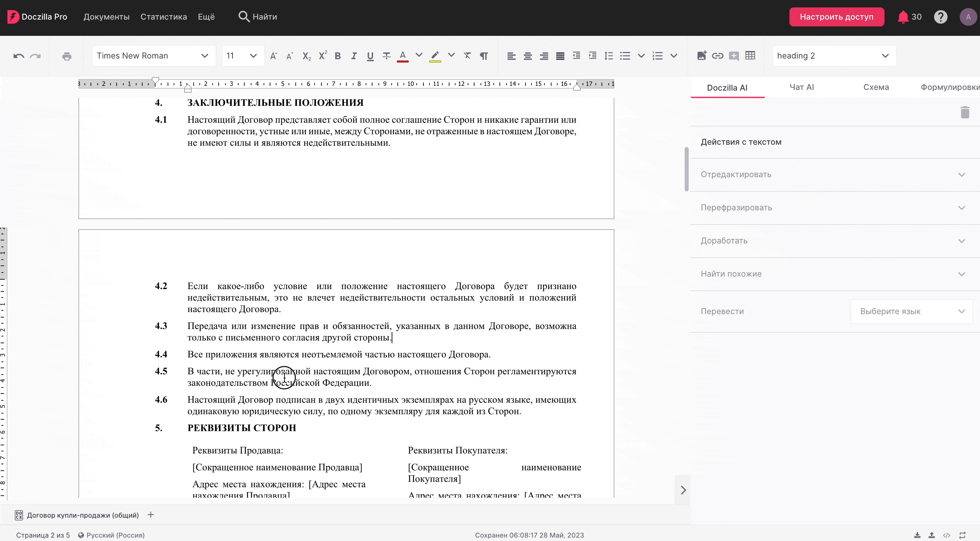Viewport: 980px width, 541px height.
Task: Click Настроить доступ button
Action: 836,17
